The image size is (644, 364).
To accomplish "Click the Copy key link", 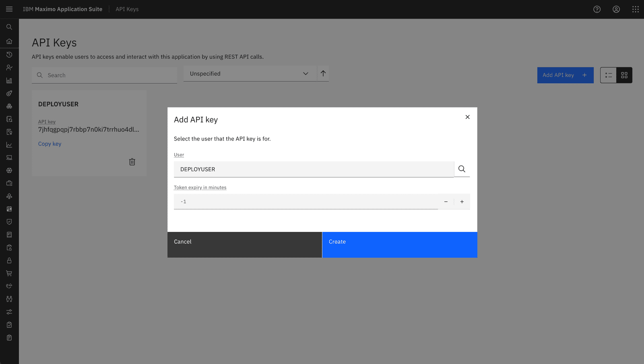I will tap(50, 144).
